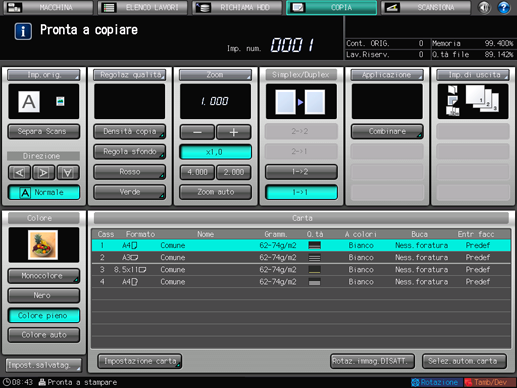Select 2.000 zoom preset
Image resolution: width=517 pixels, height=388 pixels.
tap(234, 172)
